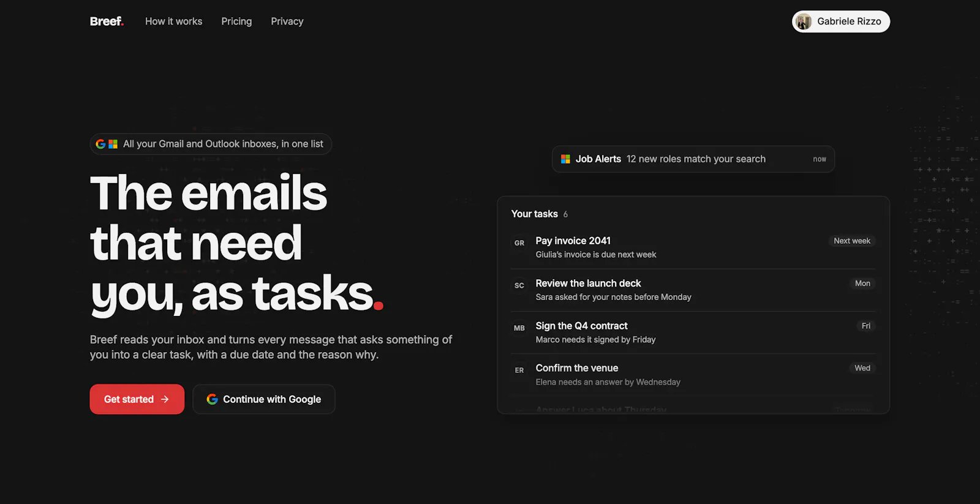This screenshot has height=504, width=980.
Task: Click the ER avatar beside Confirm the venue
Action: click(x=519, y=370)
